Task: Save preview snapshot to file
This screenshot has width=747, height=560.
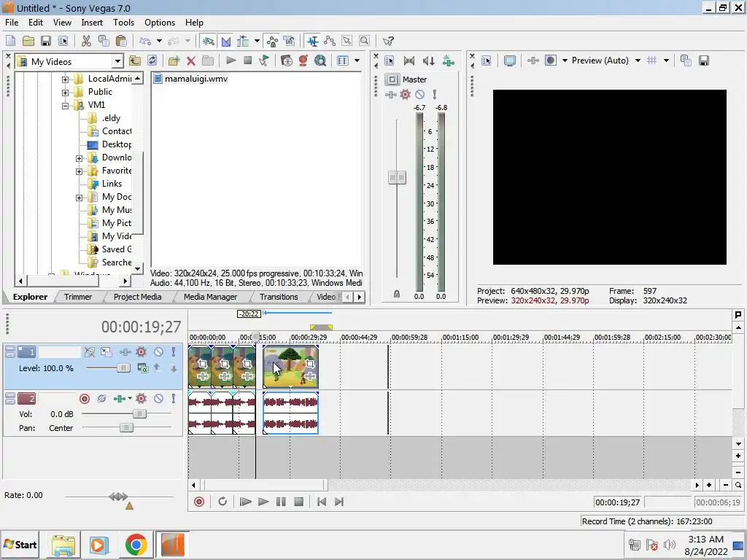Action: coord(704,61)
